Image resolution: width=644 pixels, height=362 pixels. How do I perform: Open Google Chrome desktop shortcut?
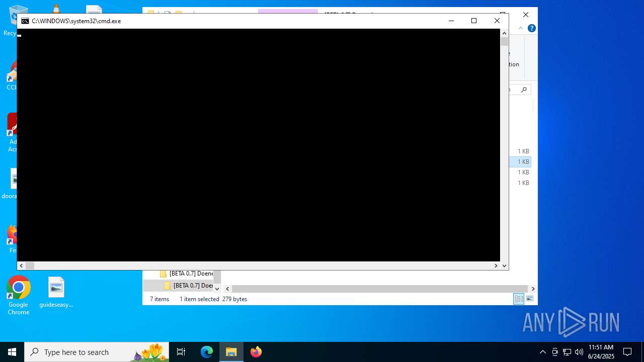coord(19,296)
